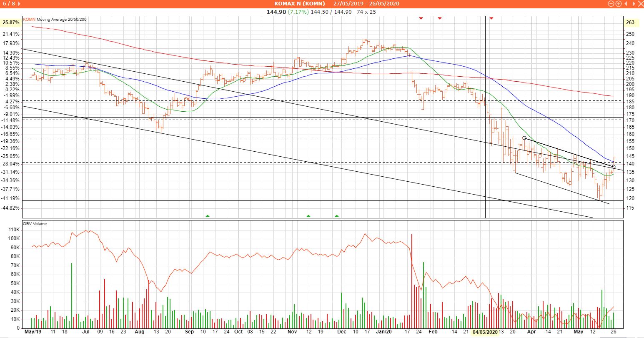
Task: Click the OBV Volume indicator label
Action: tap(35, 224)
